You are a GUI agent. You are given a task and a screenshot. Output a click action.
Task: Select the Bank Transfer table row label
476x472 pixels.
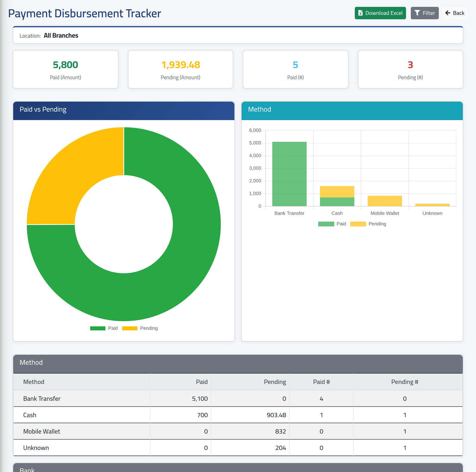(x=42, y=399)
